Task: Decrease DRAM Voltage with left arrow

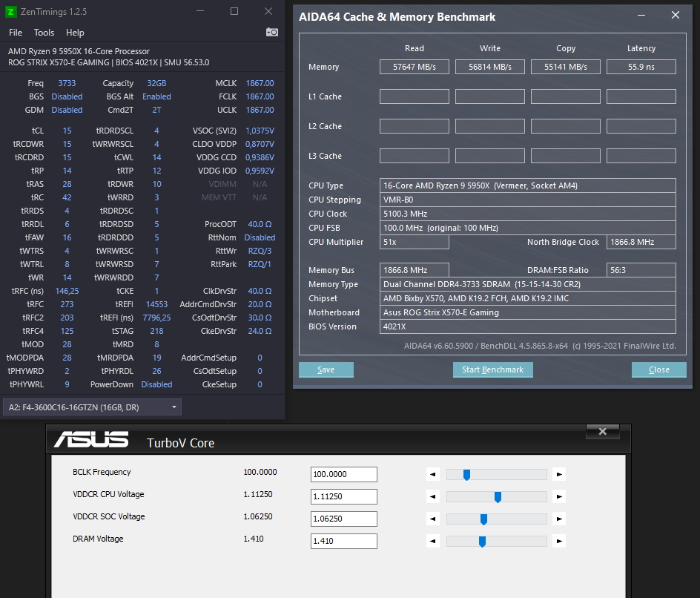Action: click(x=432, y=542)
